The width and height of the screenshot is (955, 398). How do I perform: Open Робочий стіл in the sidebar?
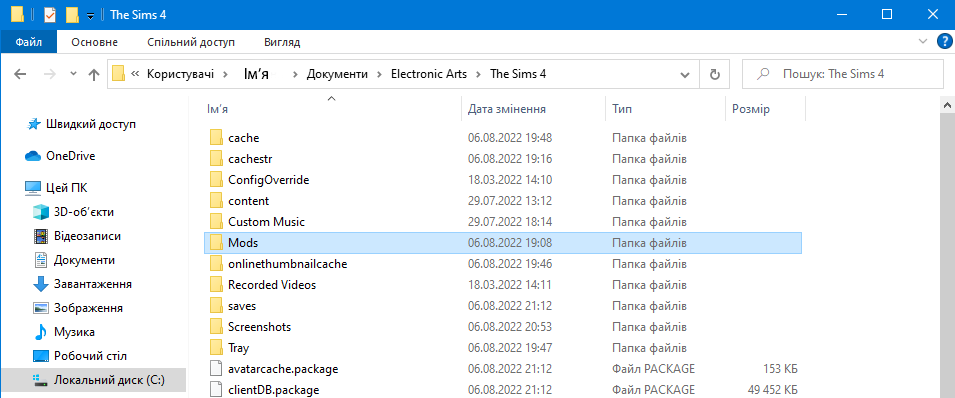pyautogui.click(x=90, y=356)
